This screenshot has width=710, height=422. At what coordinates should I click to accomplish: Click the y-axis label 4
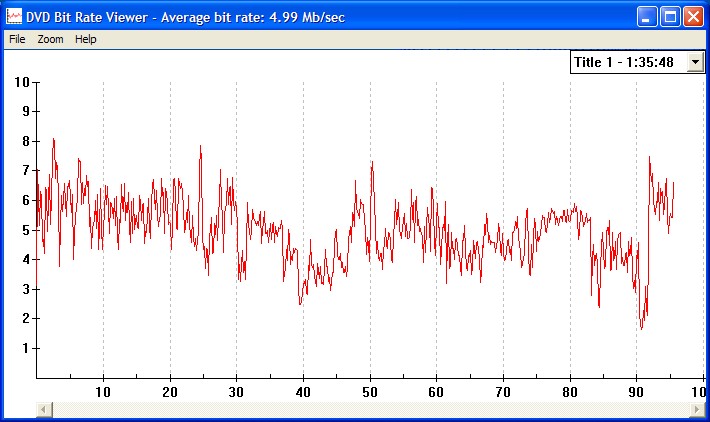(x=26, y=259)
